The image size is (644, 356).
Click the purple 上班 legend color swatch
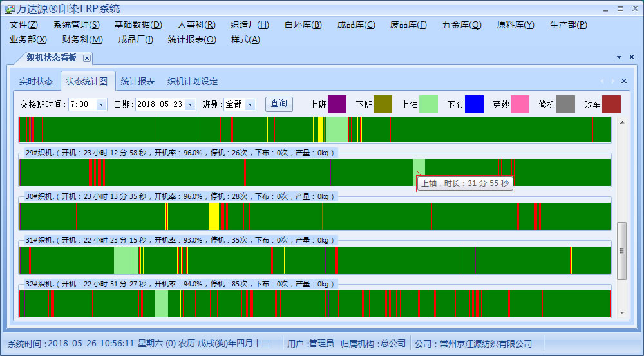[x=337, y=104]
